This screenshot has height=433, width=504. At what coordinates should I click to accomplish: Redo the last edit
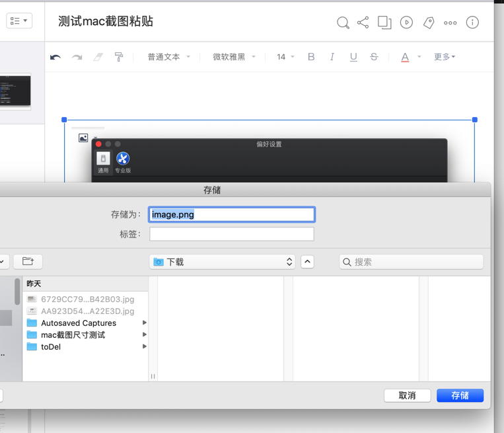(x=77, y=58)
